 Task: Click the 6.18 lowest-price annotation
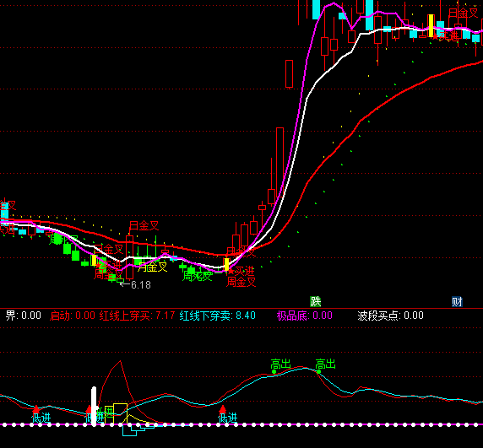click(x=141, y=285)
